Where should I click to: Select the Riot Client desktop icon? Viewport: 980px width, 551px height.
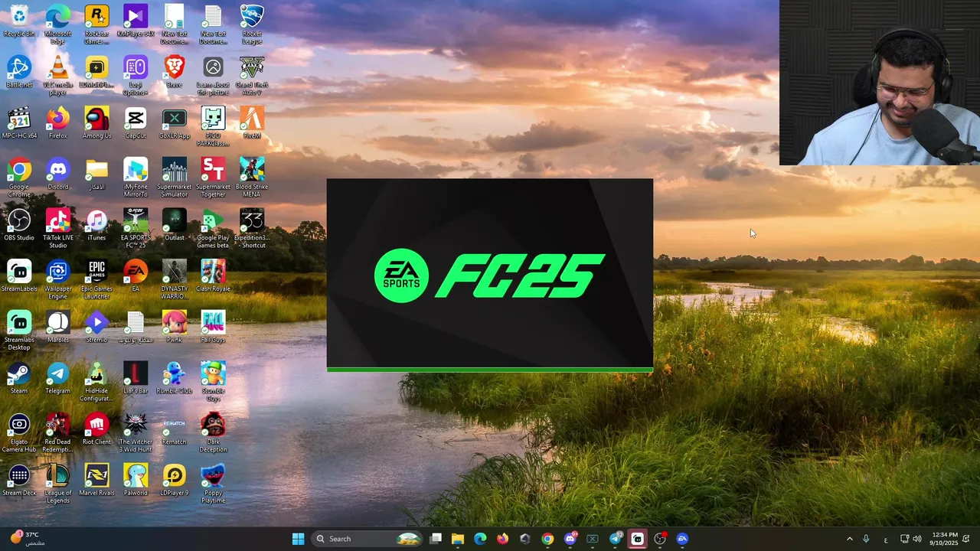pos(96,429)
